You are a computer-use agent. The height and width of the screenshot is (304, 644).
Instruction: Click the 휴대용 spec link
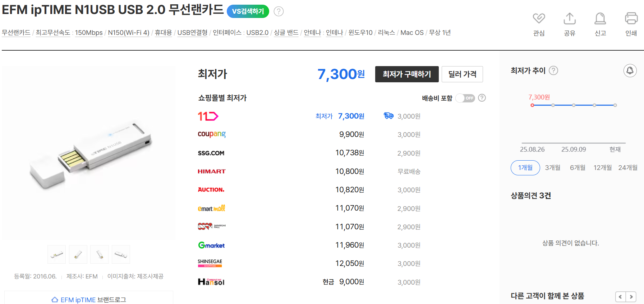(163, 33)
